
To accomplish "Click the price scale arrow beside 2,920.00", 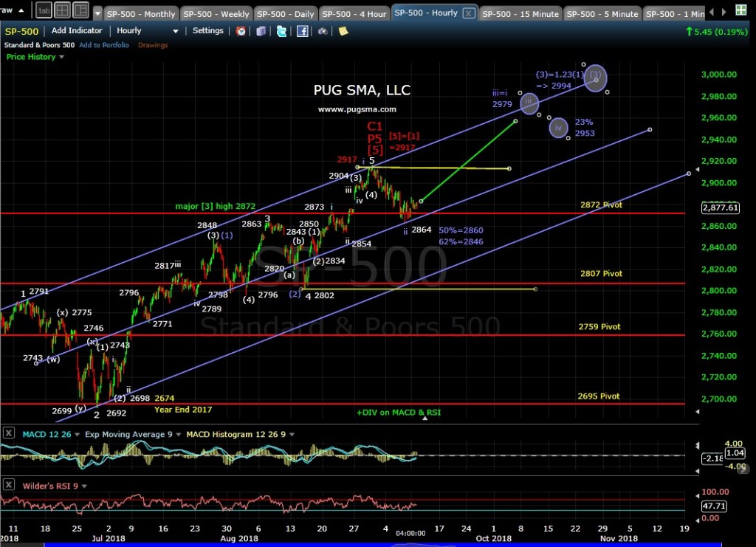I will click(x=698, y=170).
